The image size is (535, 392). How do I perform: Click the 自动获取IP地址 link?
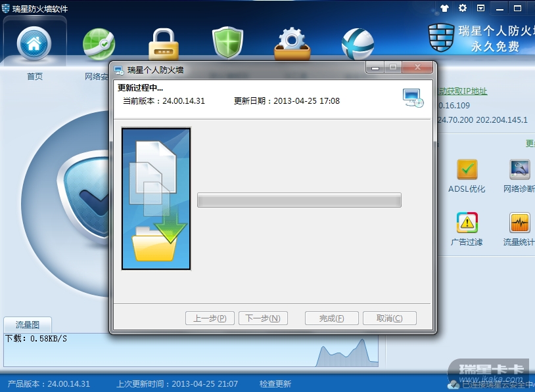(x=463, y=91)
